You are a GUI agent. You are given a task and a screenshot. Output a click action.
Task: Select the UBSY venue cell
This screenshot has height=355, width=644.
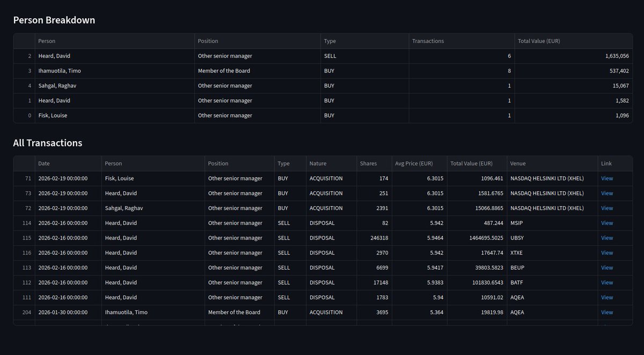pos(552,238)
